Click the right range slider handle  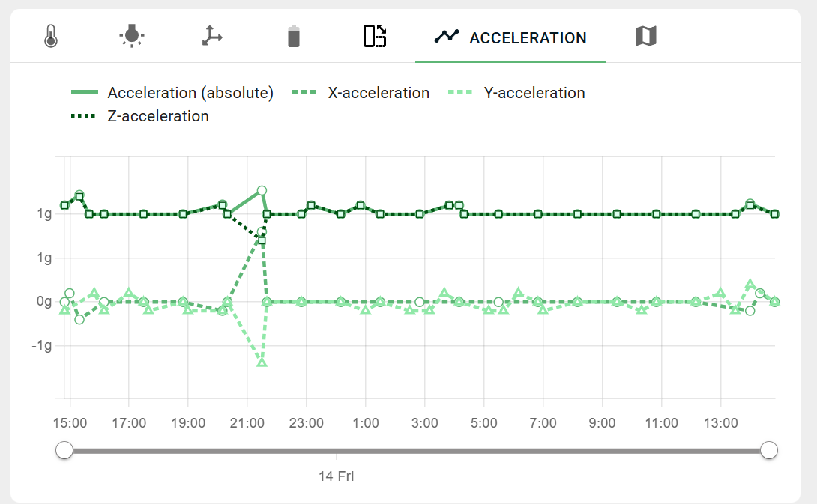[x=770, y=450]
